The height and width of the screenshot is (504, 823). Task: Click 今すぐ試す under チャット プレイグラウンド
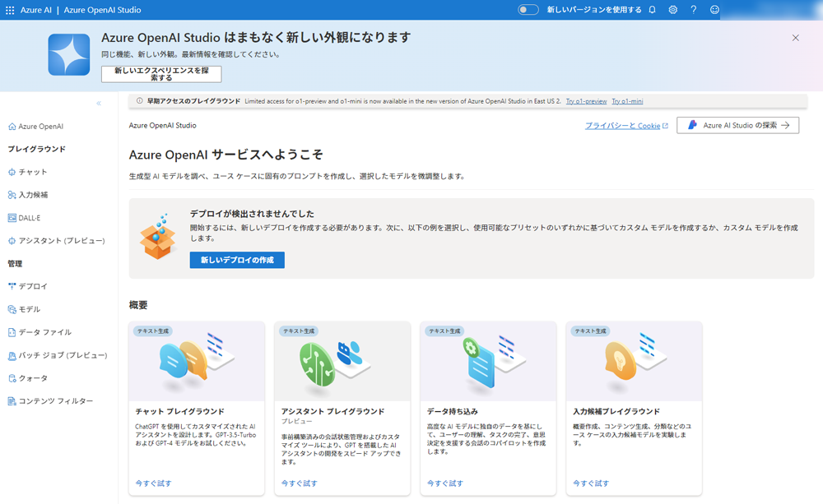(153, 483)
